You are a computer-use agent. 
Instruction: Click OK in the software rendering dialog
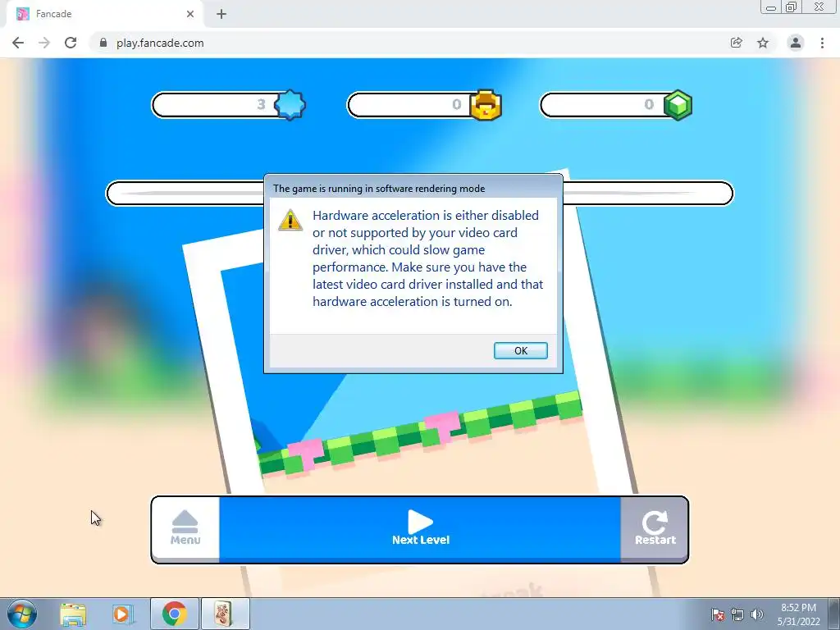tap(520, 350)
